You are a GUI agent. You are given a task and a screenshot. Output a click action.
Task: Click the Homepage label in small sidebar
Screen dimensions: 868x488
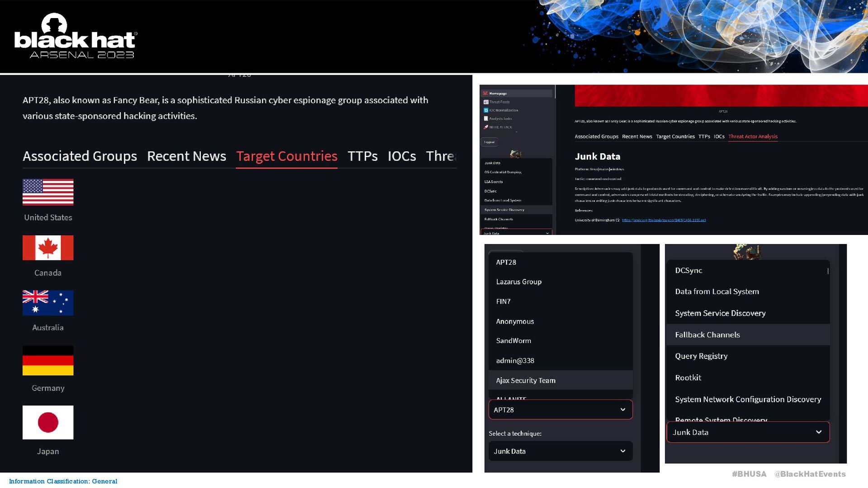click(x=498, y=94)
